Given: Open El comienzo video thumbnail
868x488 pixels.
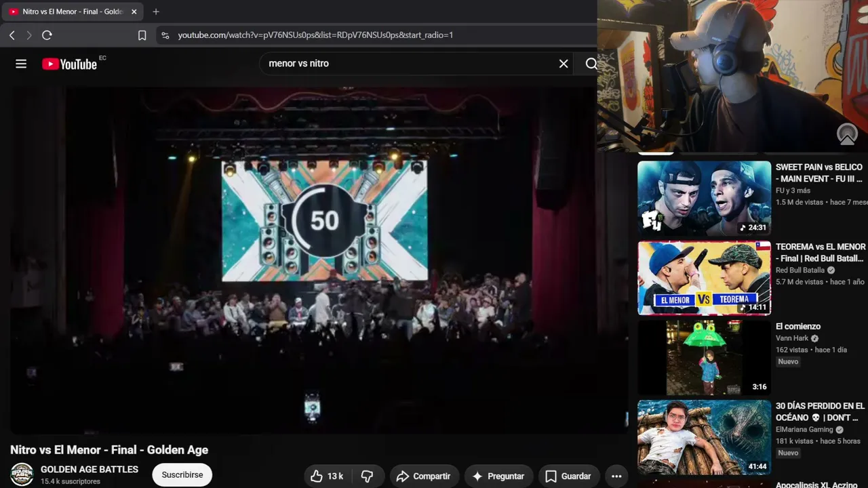Looking at the screenshot, I should pyautogui.click(x=704, y=357).
